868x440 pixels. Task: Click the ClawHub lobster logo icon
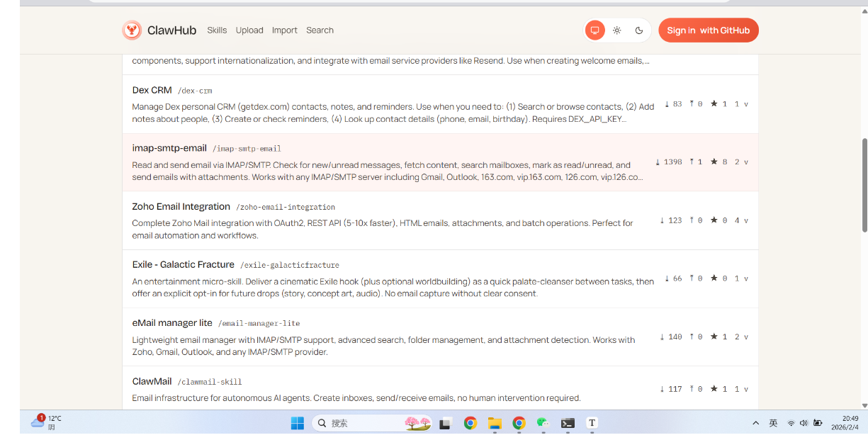(132, 30)
